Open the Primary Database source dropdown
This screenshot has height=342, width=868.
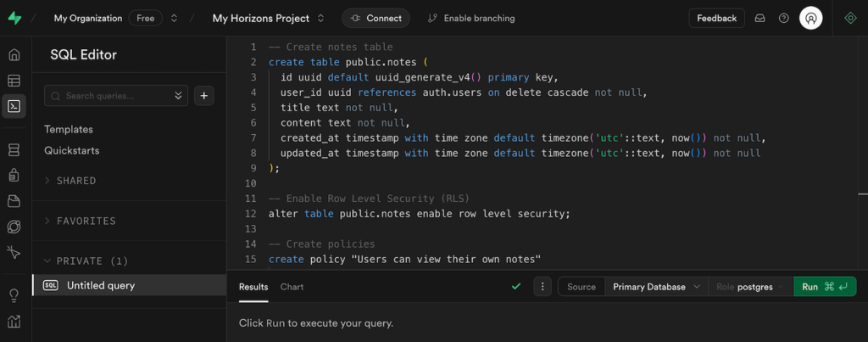coord(656,287)
